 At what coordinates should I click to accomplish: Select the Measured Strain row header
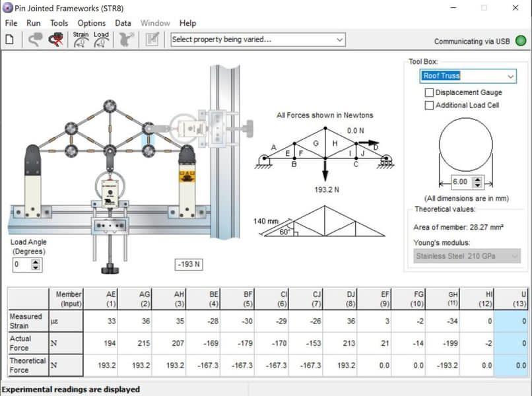[28, 321]
